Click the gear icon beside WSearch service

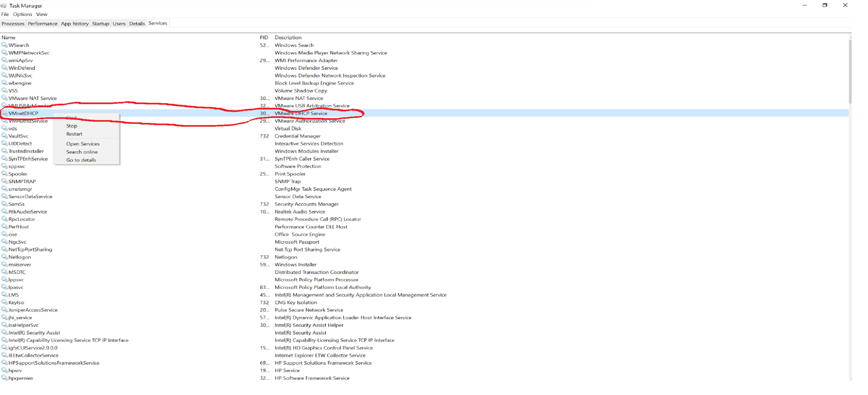4,45
